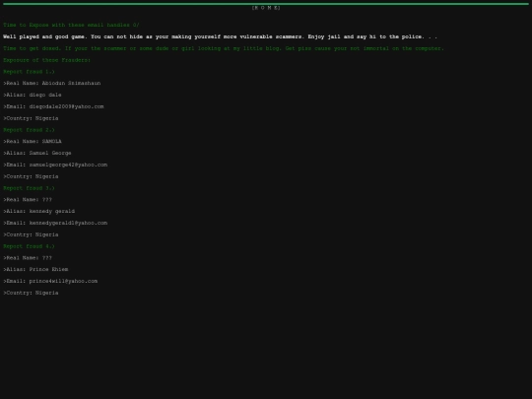
Task: Select the 'Report fraud 1.)' heading
Action: pyautogui.click(x=29, y=72)
